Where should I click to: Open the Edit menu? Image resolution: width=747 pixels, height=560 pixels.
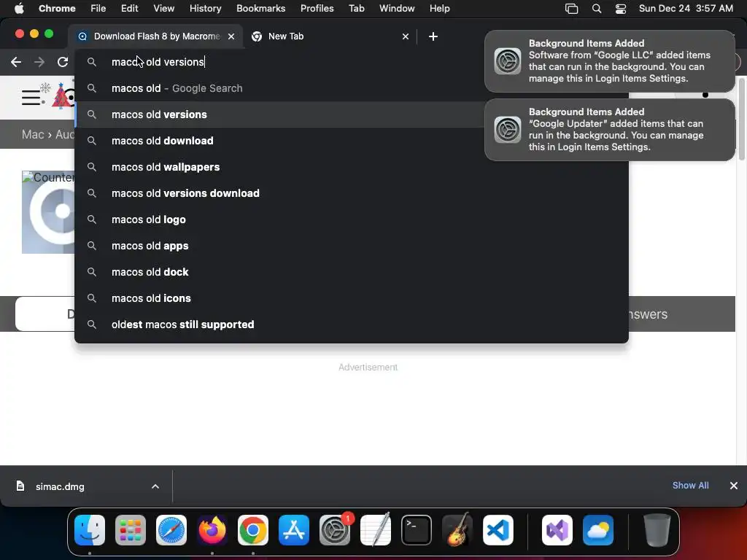[130, 8]
